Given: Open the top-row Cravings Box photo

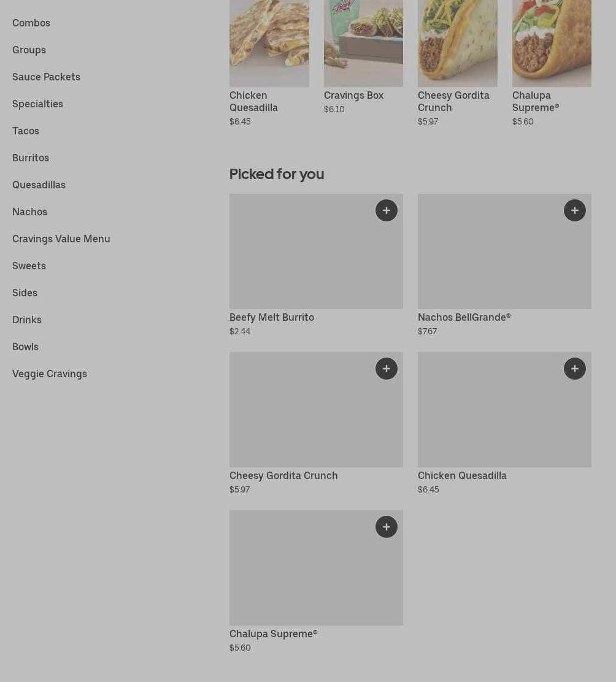Looking at the screenshot, I should tap(363, 43).
